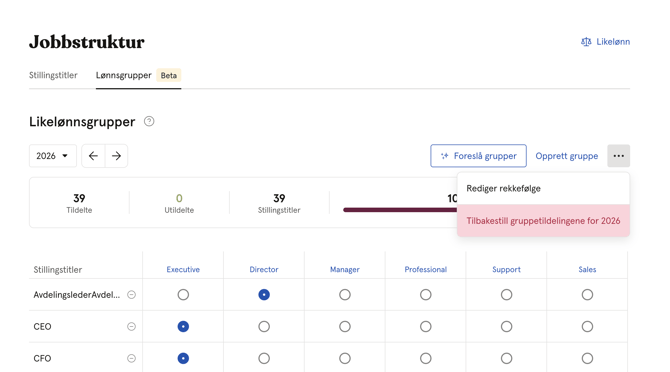Select Director radio for AvdelingslederAvdel... row
Screen dimensions: 670x372
[x=264, y=295]
